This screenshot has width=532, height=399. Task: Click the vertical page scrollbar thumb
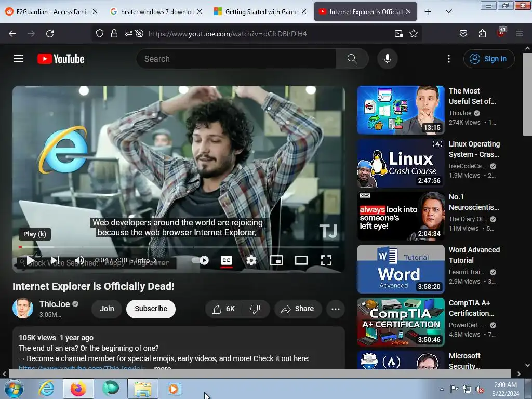pos(527,95)
